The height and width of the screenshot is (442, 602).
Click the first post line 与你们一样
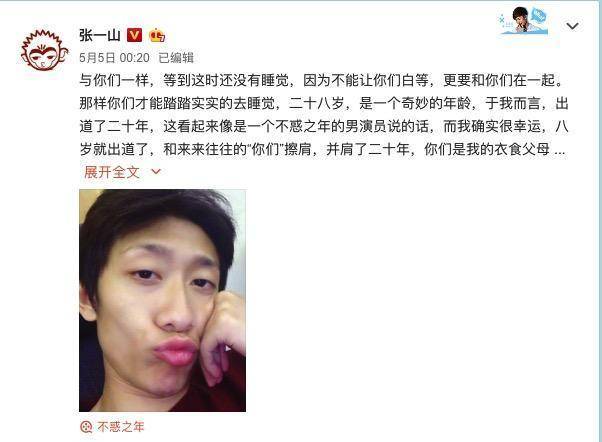click(322, 81)
